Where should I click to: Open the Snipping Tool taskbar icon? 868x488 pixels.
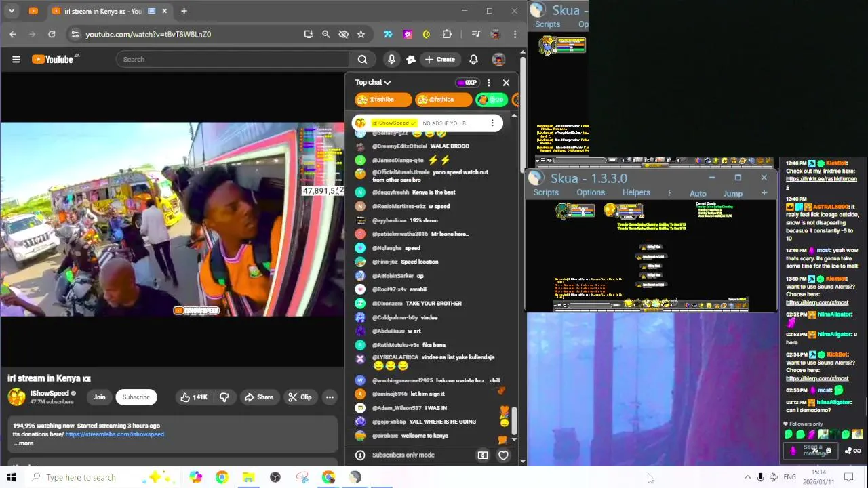click(x=302, y=477)
